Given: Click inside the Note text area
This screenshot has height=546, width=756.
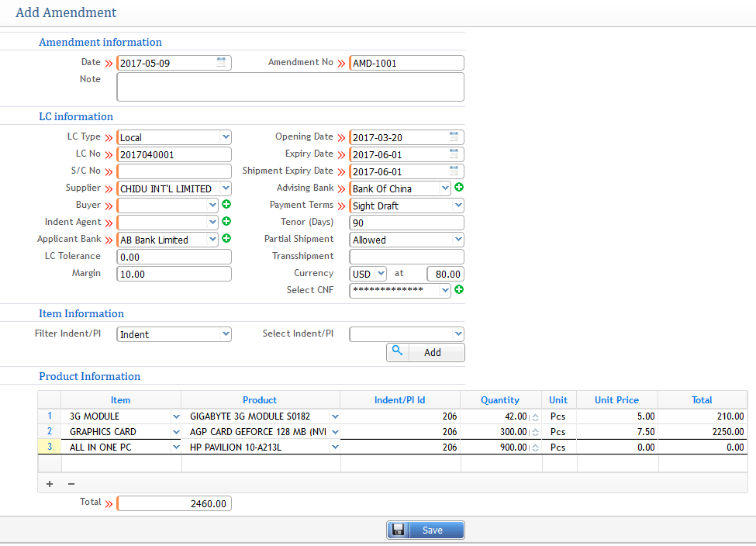Looking at the screenshot, I should [290, 86].
